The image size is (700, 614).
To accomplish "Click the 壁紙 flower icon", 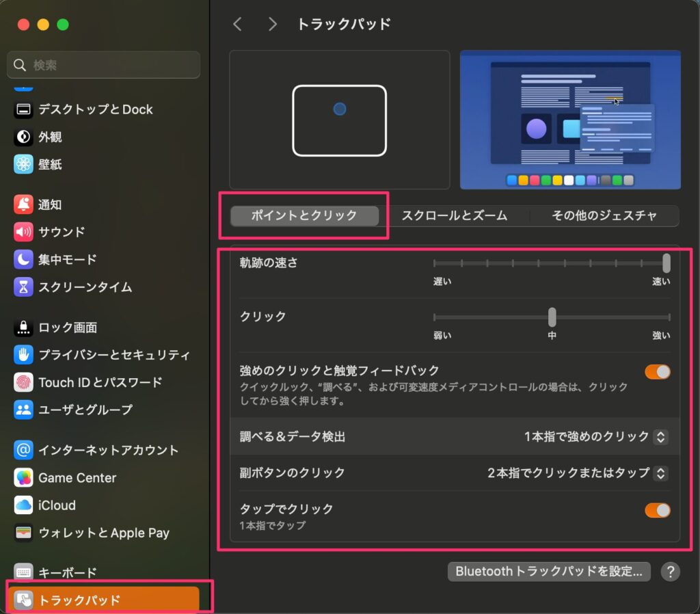I will [24, 164].
